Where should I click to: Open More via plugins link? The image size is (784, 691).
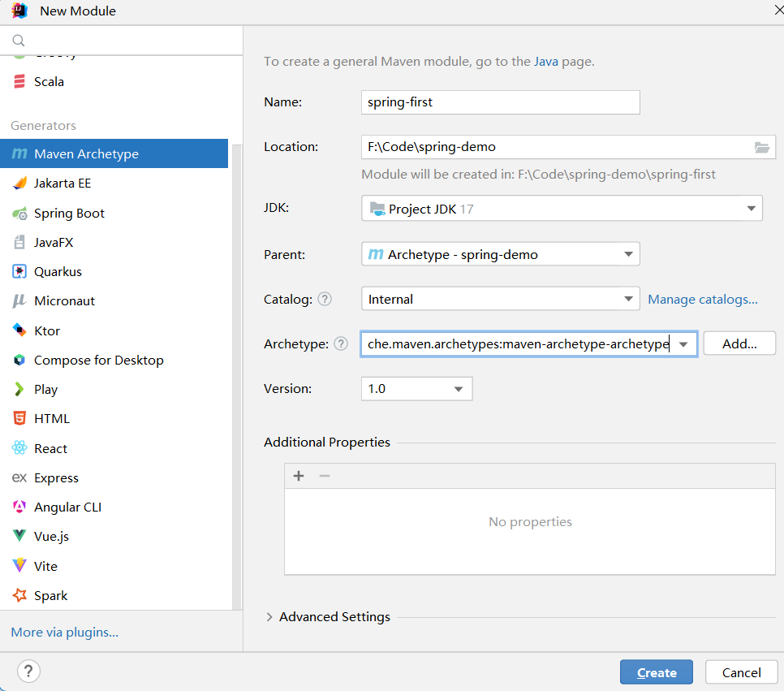pyautogui.click(x=64, y=632)
